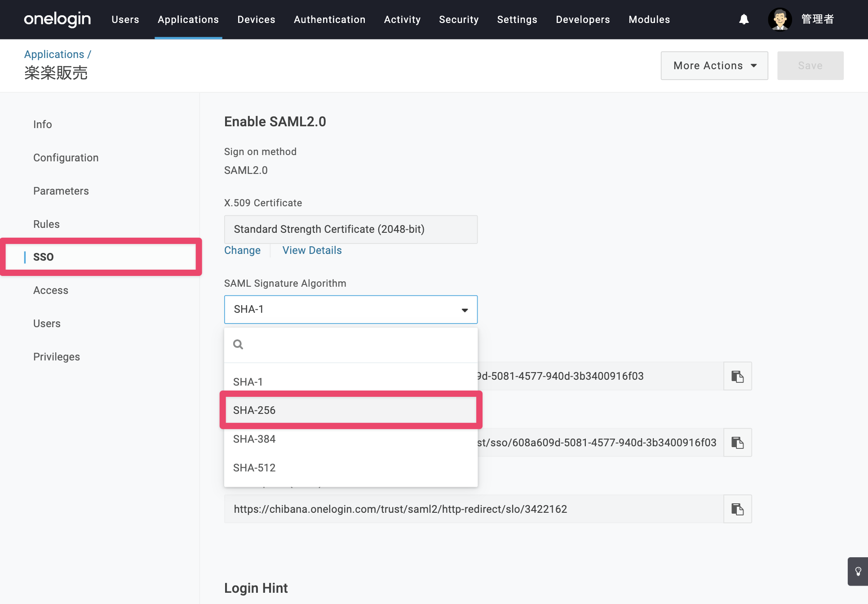Copy the Issuer URL ending 3b3400916f03
868x604 pixels.
coord(737,376)
